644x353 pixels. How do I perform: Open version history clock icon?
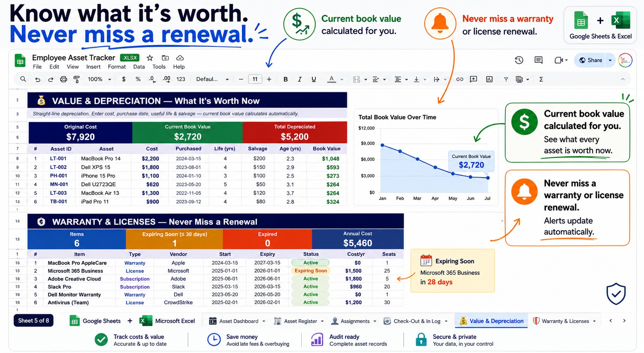[x=519, y=60]
